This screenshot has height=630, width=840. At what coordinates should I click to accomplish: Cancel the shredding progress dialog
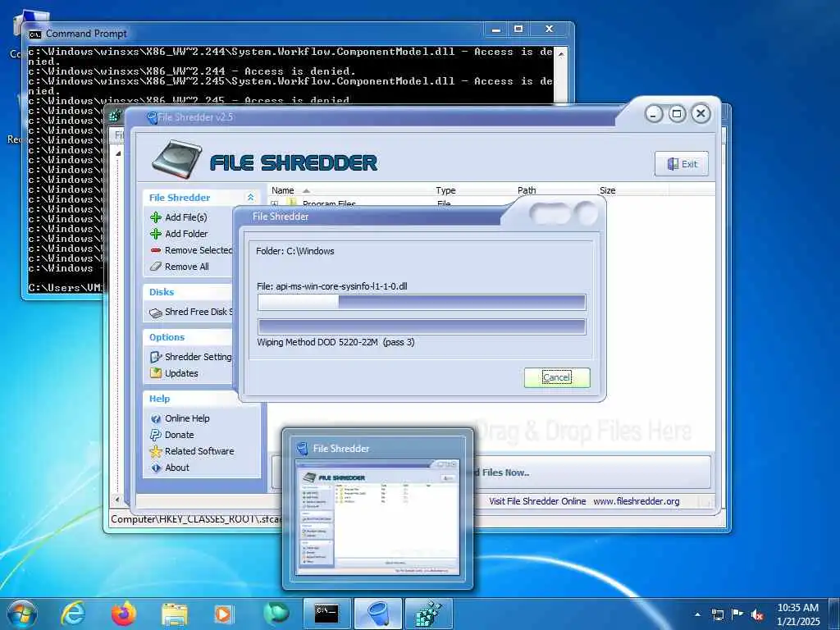pos(557,377)
